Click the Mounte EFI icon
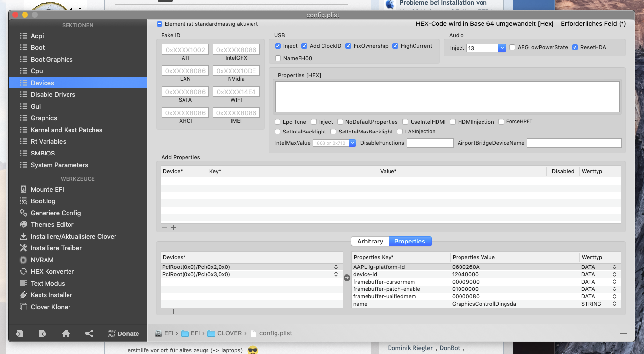The width and height of the screenshot is (644, 354). pos(23,189)
